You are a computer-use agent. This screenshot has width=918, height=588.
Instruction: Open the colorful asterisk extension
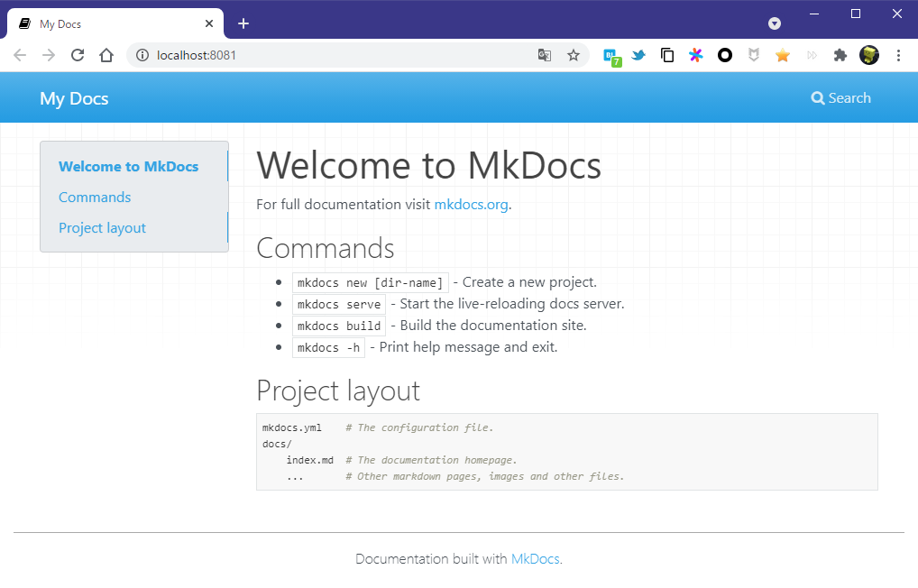pos(695,55)
